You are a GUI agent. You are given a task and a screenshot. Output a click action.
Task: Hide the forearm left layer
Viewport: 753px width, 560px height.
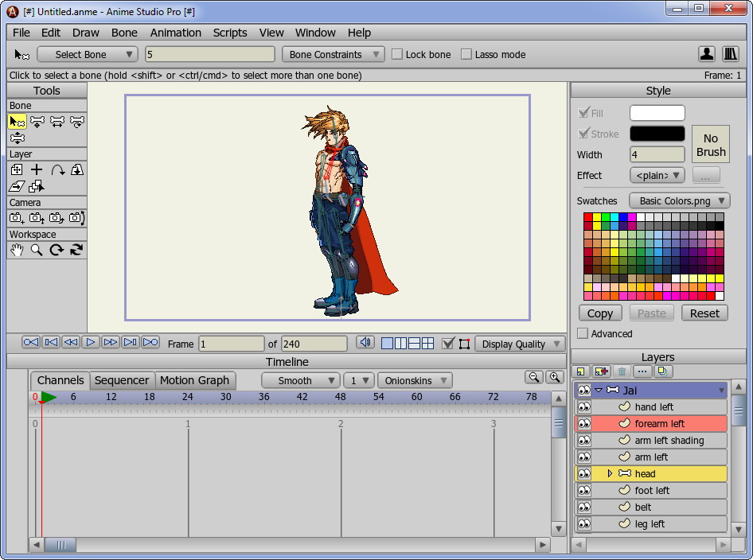click(584, 424)
